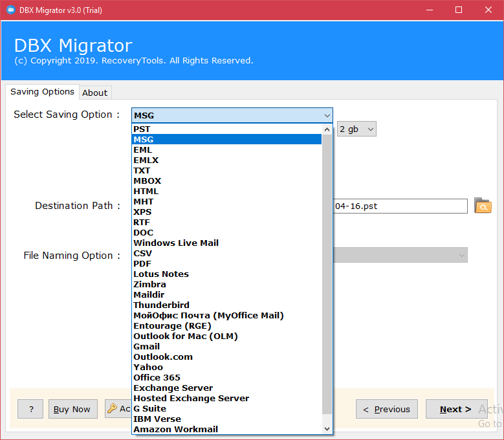
Task: Select Yahoo from the list
Action: click(x=227, y=367)
